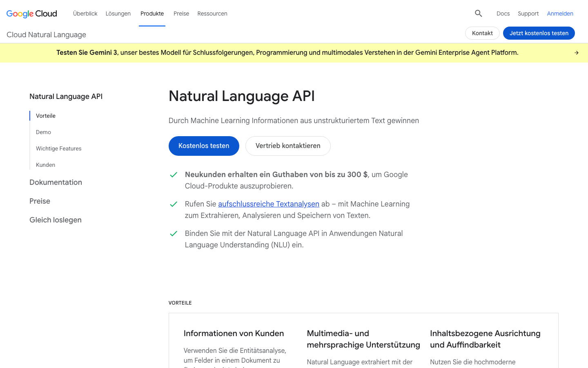This screenshot has height=368, width=588.
Task: Click the Durch Machine Learning Informationen subtitle
Action: (x=294, y=121)
